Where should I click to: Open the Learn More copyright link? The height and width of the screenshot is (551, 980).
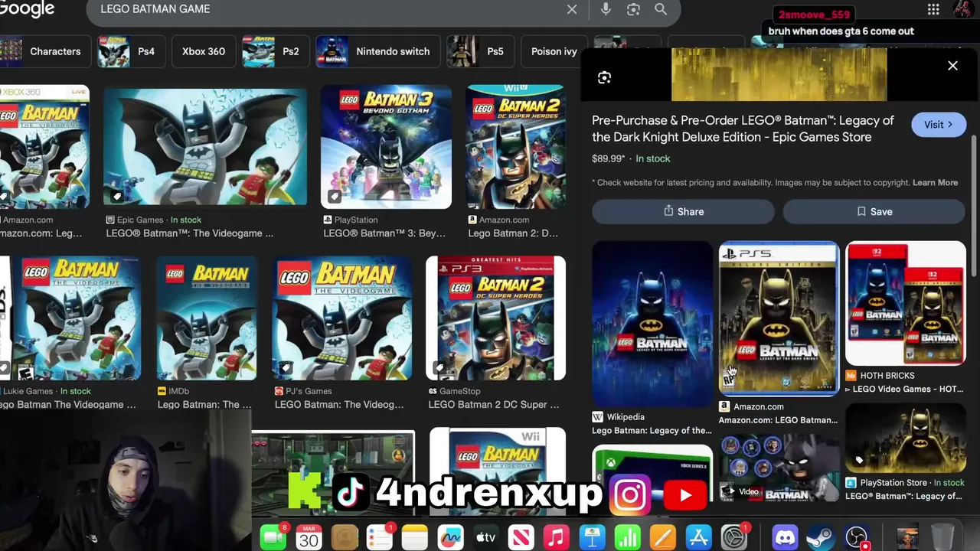click(x=935, y=183)
